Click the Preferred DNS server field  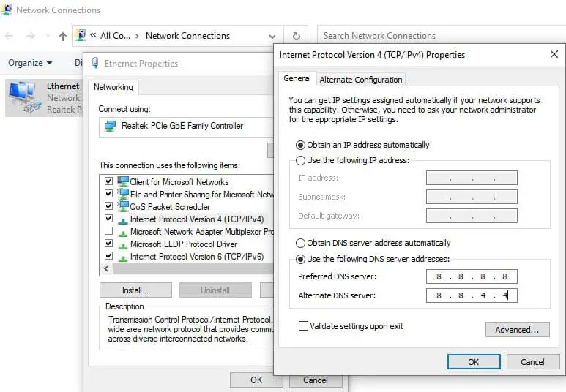point(472,276)
